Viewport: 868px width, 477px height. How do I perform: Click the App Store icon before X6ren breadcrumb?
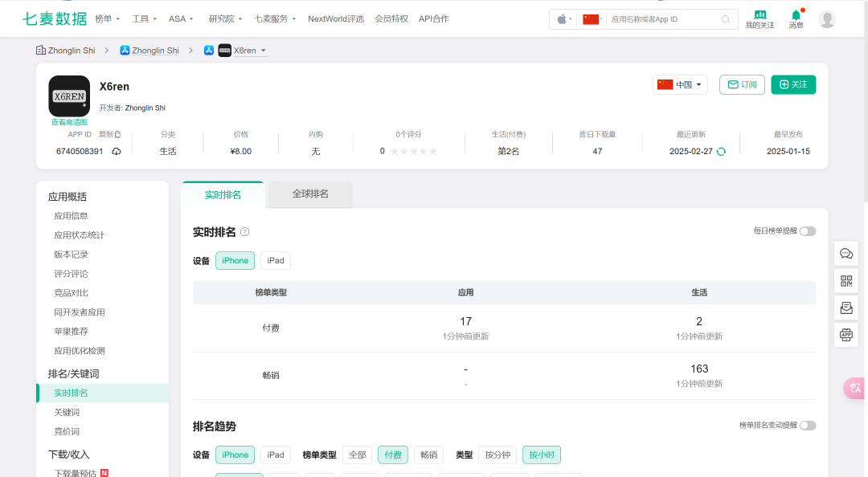pos(209,51)
